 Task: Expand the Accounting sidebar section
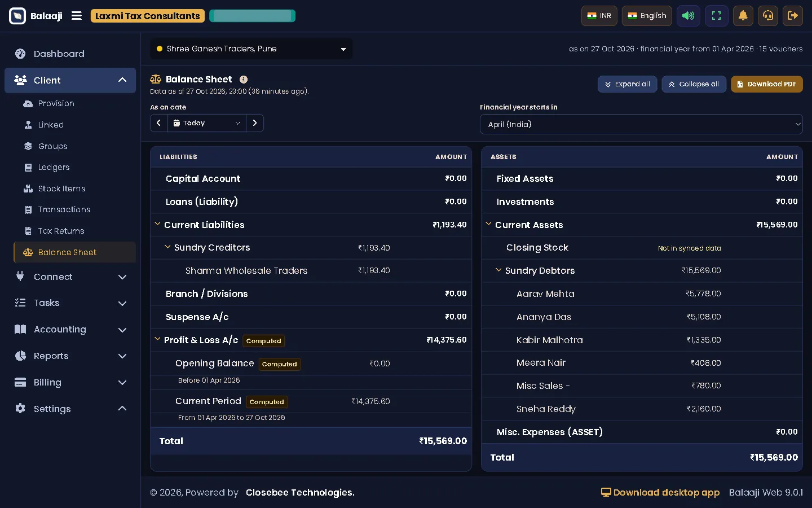tap(70, 330)
